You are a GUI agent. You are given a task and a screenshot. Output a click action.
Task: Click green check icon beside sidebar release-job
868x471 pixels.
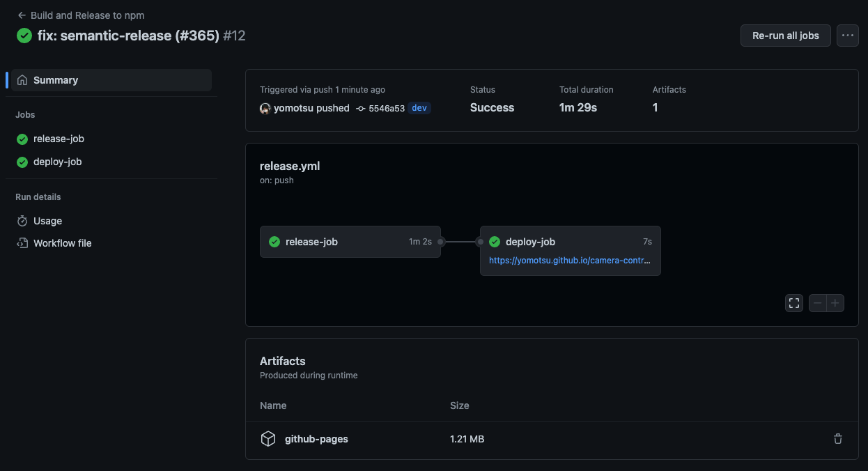point(22,139)
